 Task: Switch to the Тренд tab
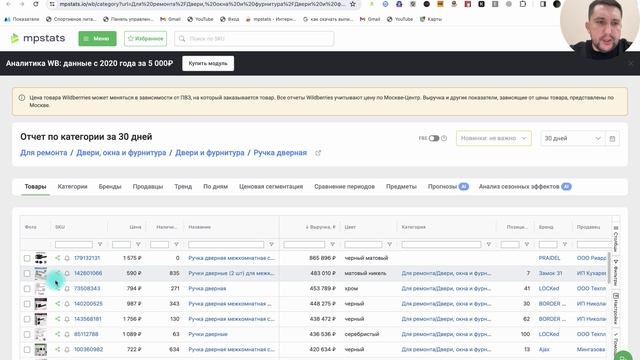coord(183,187)
